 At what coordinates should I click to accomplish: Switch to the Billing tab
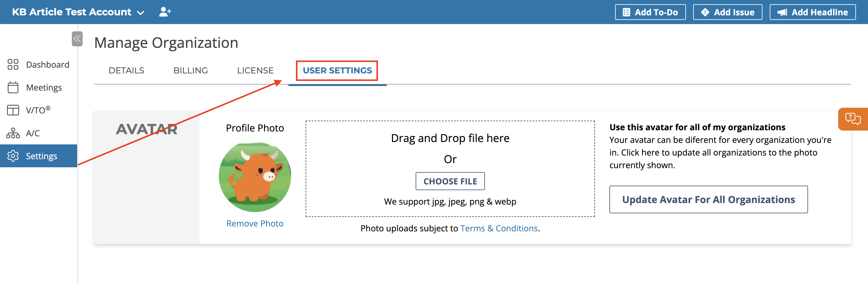[x=190, y=70]
